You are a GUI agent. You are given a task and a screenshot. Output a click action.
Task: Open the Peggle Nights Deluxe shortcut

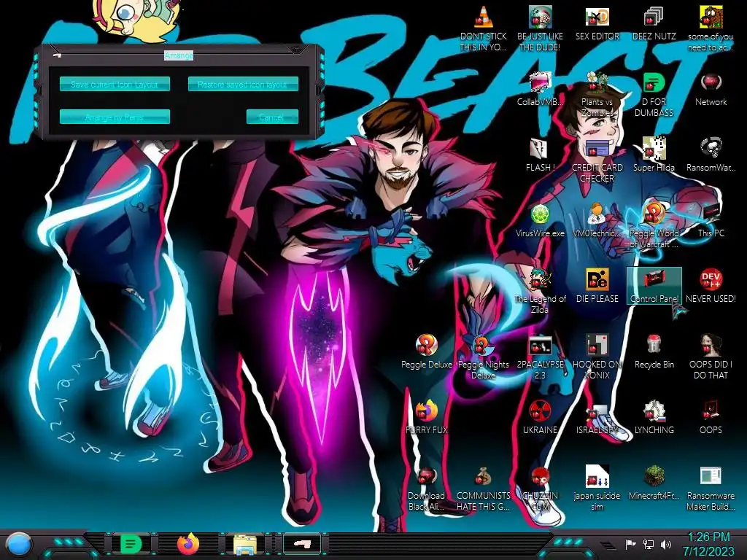point(483,357)
